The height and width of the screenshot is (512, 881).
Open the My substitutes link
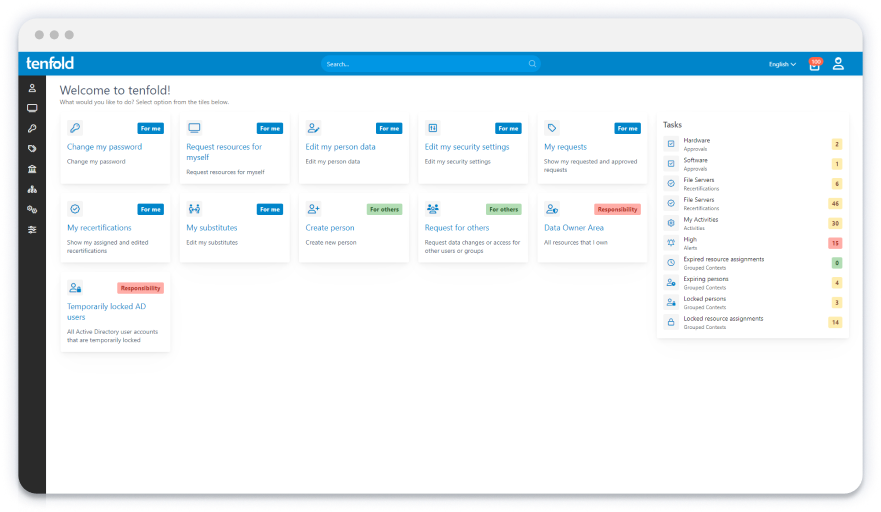[x=212, y=228]
